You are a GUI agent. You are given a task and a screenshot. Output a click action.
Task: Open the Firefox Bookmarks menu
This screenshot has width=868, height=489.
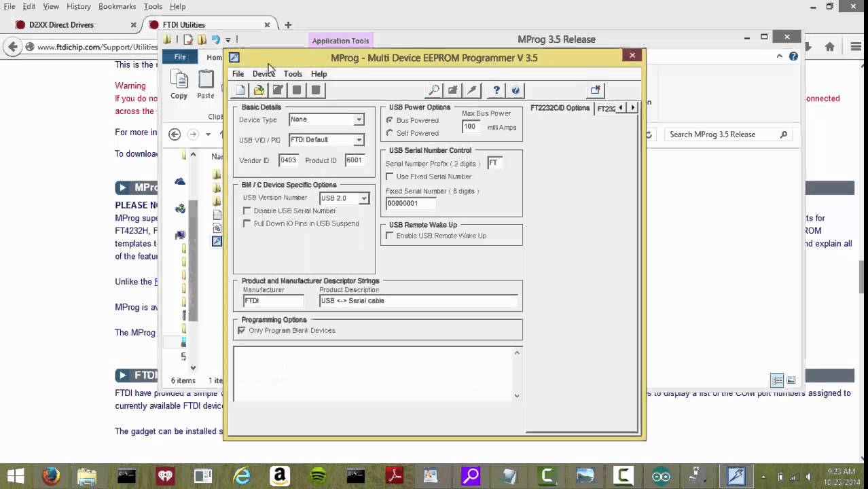[x=117, y=6]
